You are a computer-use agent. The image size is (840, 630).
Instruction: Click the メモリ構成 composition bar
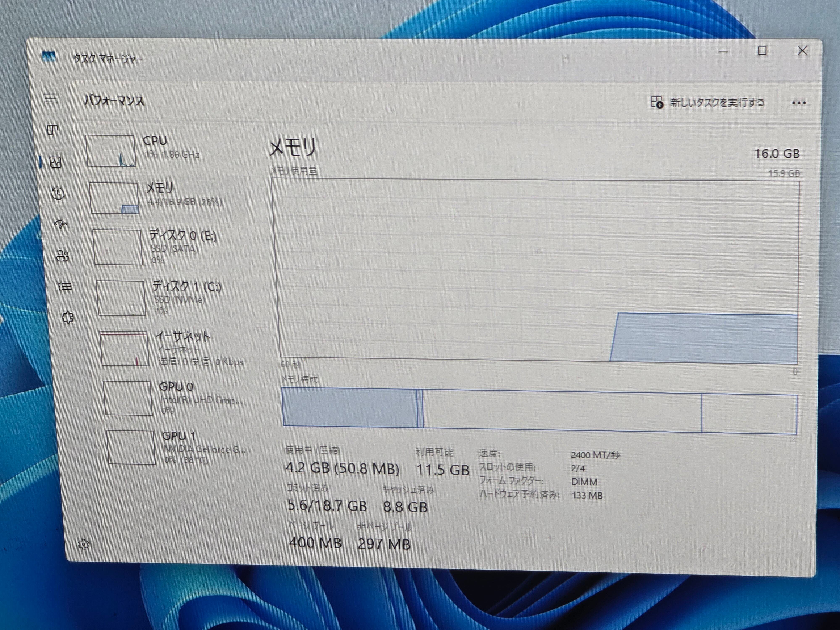coord(539,411)
